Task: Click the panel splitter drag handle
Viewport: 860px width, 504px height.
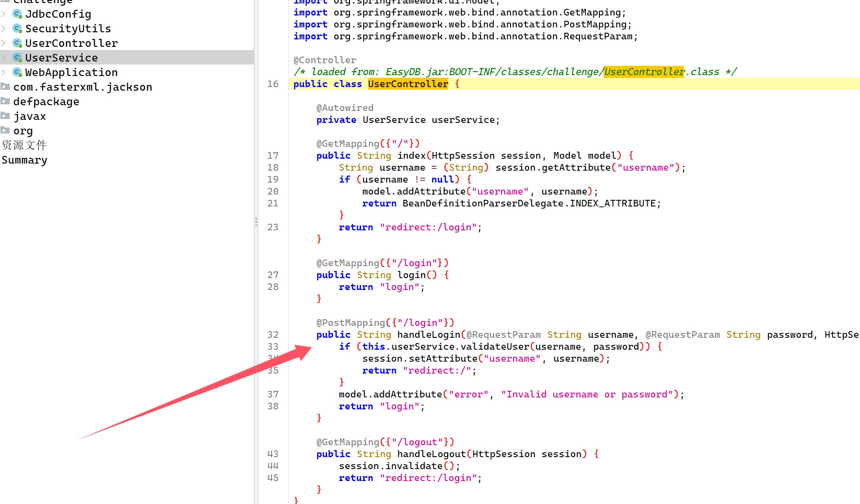Action: coord(256,222)
